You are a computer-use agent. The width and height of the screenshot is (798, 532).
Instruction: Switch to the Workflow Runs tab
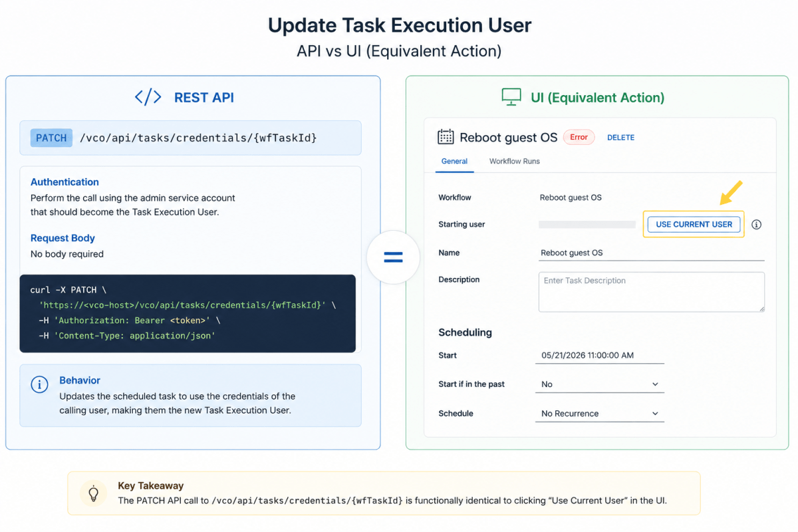tap(515, 161)
